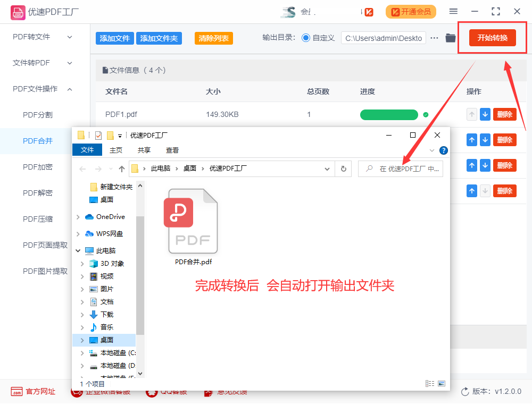Go forward in the Explorer window
The height and width of the screenshot is (404, 532).
pos(98,169)
